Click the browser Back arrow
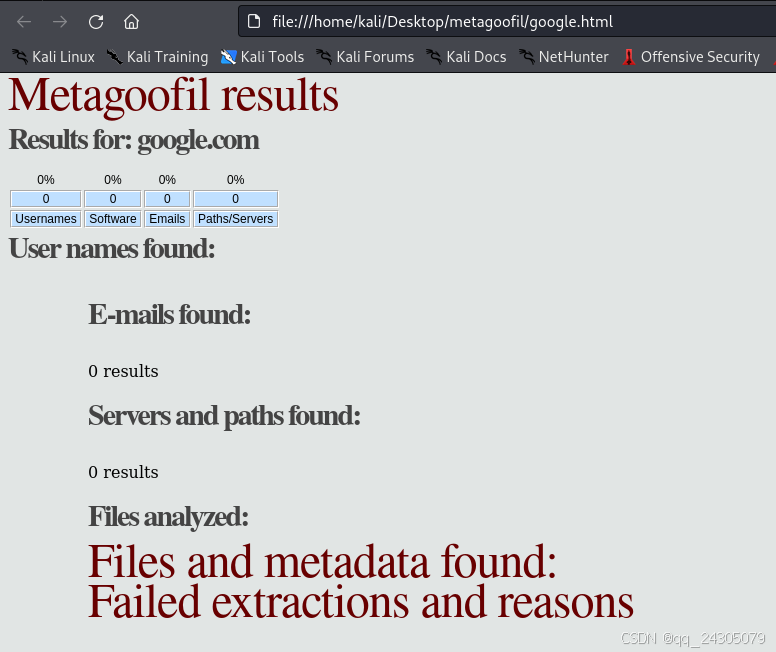The width and height of the screenshot is (776, 652). [24, 22]
